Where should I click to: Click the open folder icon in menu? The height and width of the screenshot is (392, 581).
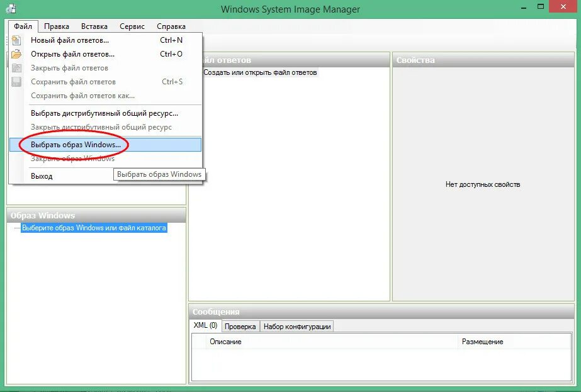[x=16, y=54]
